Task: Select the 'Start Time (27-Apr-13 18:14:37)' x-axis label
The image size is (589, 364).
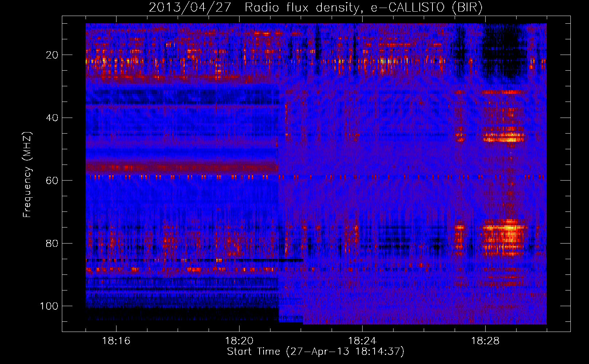Action: [316, 352]
